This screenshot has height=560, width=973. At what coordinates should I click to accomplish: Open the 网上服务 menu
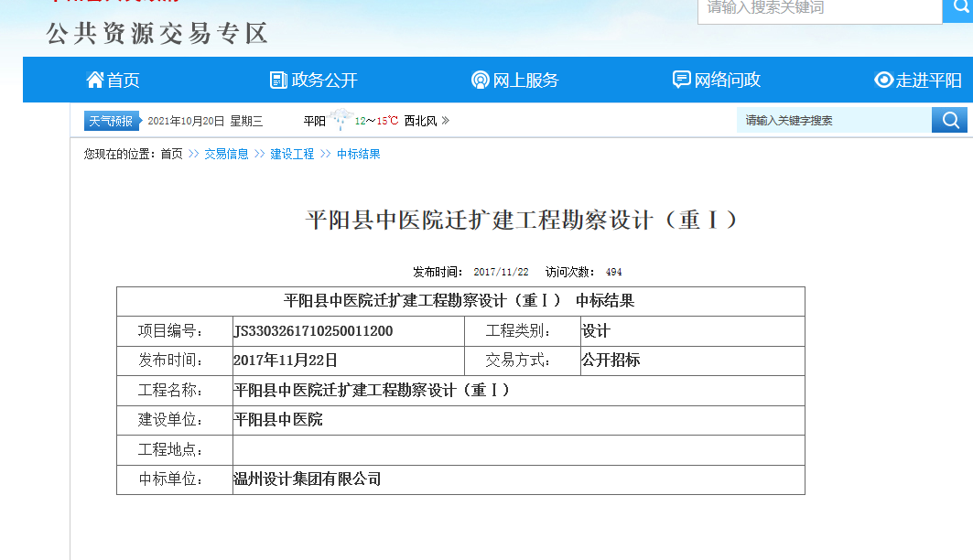[x=525, y=81]
